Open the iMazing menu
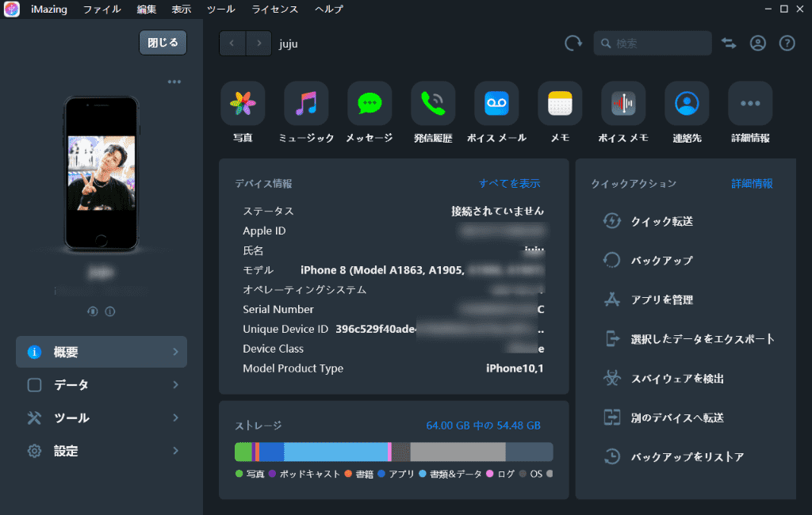The height and width of the screenshot is (515, 812). point(49,10)
